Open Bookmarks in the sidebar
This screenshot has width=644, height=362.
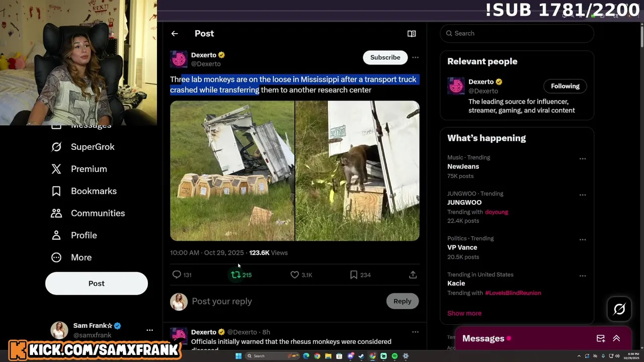(x=84, y=191)
